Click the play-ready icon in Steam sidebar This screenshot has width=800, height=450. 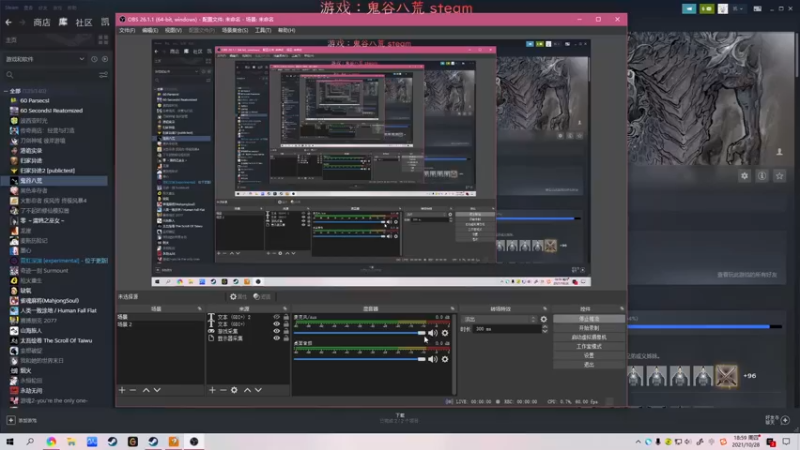105,59
